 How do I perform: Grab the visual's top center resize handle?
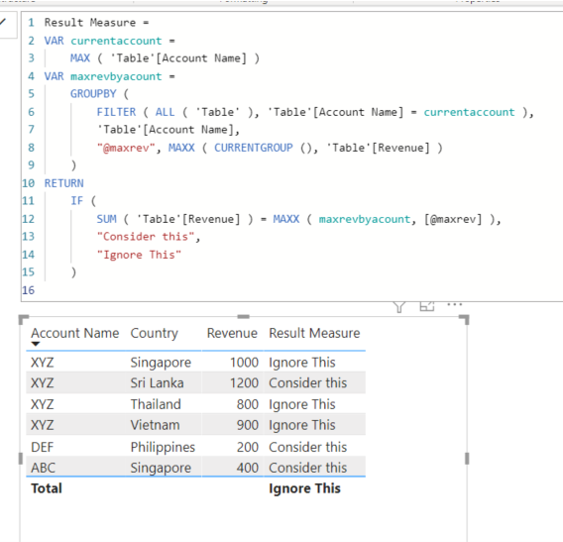[x=243, y=317]
